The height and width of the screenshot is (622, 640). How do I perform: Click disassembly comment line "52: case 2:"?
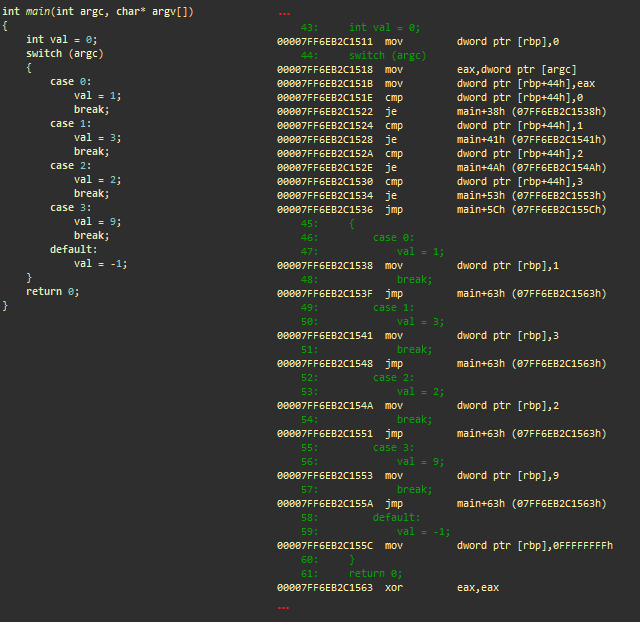(x=358, y=378)
